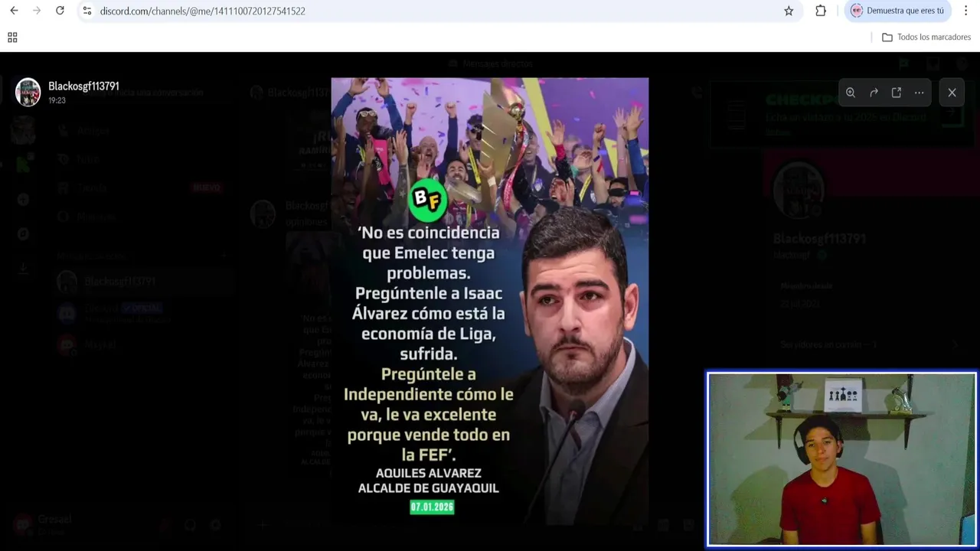980x551 pixels.
Task: Click 'Demuestra que eres tú' profile button
Action: pyautogui.click(x=897, y=11)
